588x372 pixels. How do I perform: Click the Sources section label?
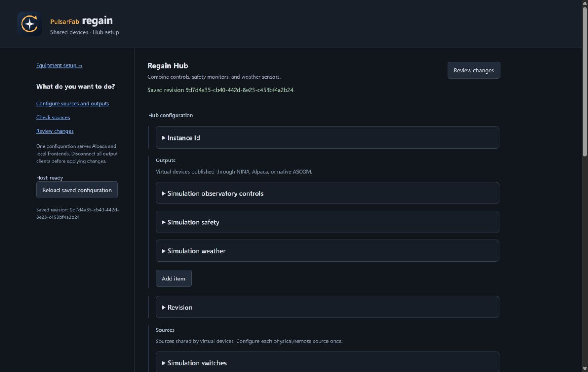pyautogui.click(x=165, y=330)
